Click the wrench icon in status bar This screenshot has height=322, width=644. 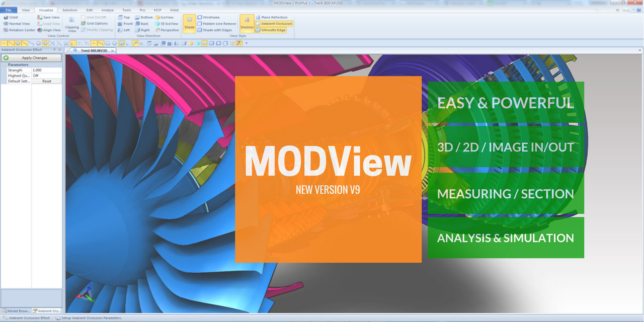pyautogui.click(x=5, y=318)
